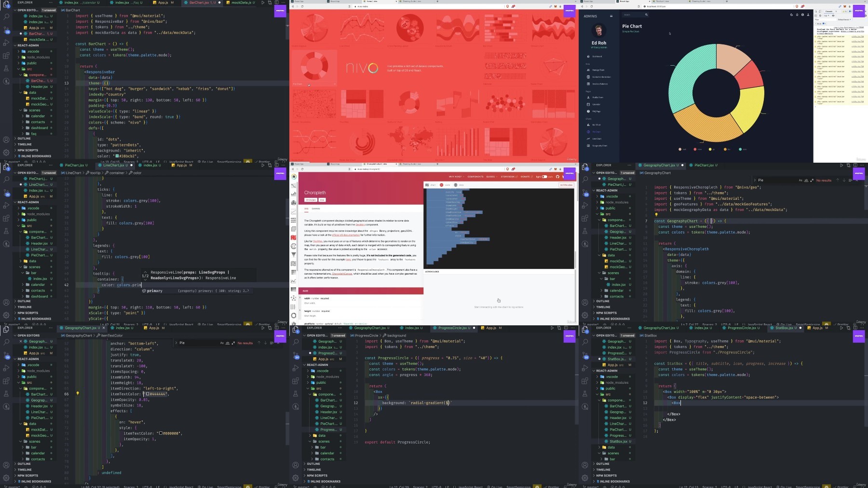
Task: Collapse the src folder in LineChart editor window
Action: (x=34, y=225)
